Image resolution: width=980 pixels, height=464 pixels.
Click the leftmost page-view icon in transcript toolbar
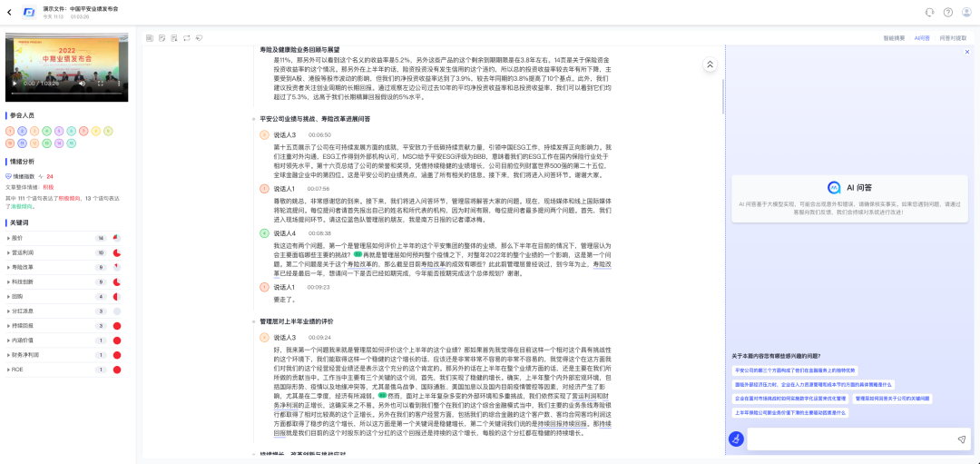(x=150, y=38)
